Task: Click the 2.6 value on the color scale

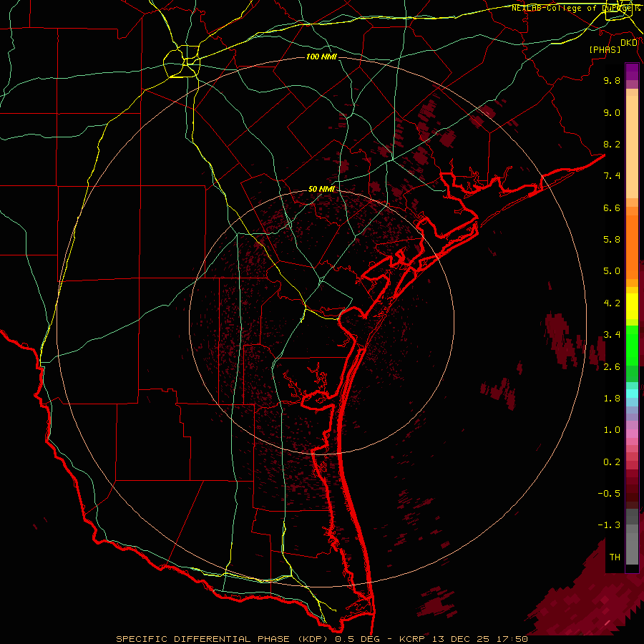Action: pyautogui.click(x=612, y=367)
